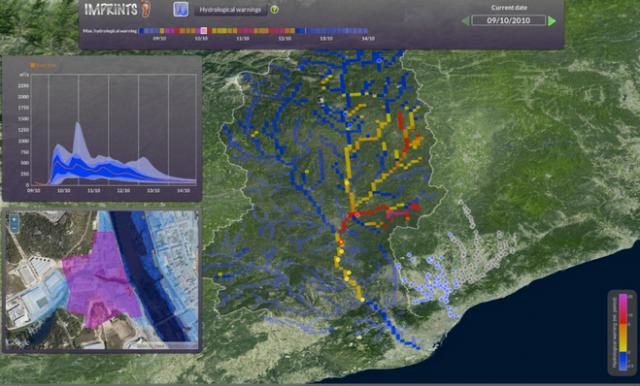640x386 pixels.
Task: Click the warning level color legend bar
Action: click(623, 332)
